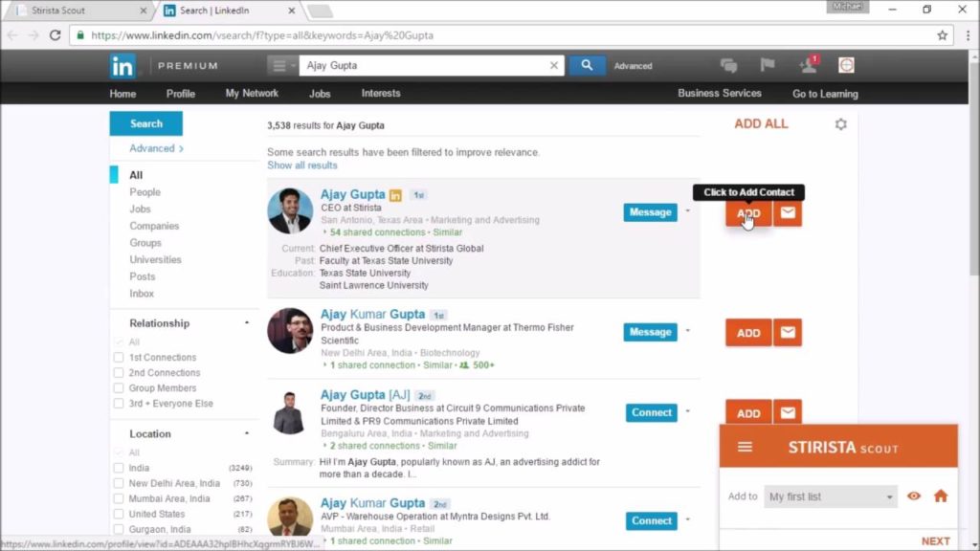The width and height of the screenshot is (980, 551).
Task: Check the 3rd + Everyone Else filter
Action: tap(119, 404)
